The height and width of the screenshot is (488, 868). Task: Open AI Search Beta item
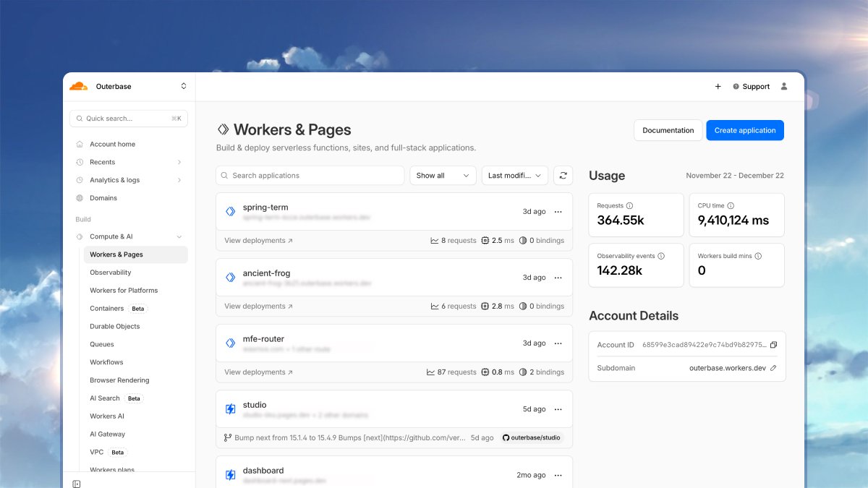116,398
